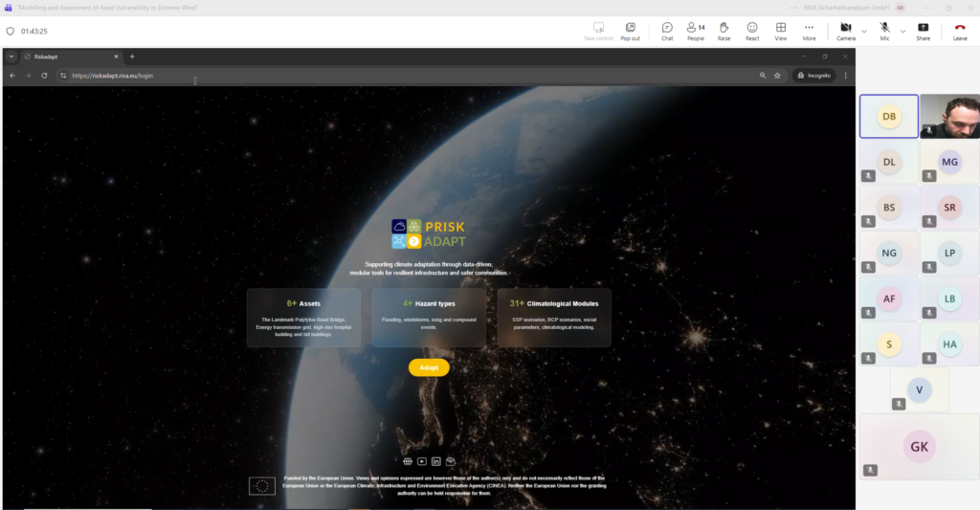Show the People participants list
Screen dimensions: 980x510
point(696,31)
